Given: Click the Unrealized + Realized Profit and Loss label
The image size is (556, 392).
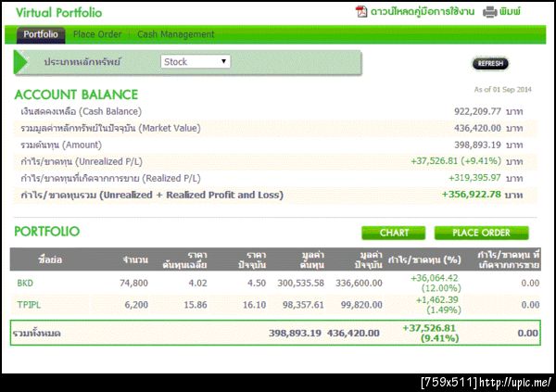Looking at the screenshot, I should (152, 195).
